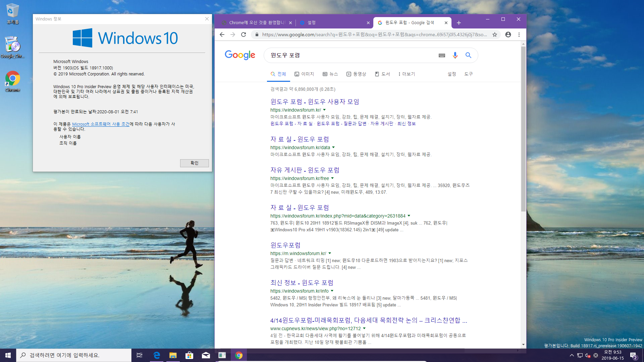Close the 윈도우 포럼 Google 검색 tab
The image size is (644, 362).
pyautogui.click(x=446, y=23)
